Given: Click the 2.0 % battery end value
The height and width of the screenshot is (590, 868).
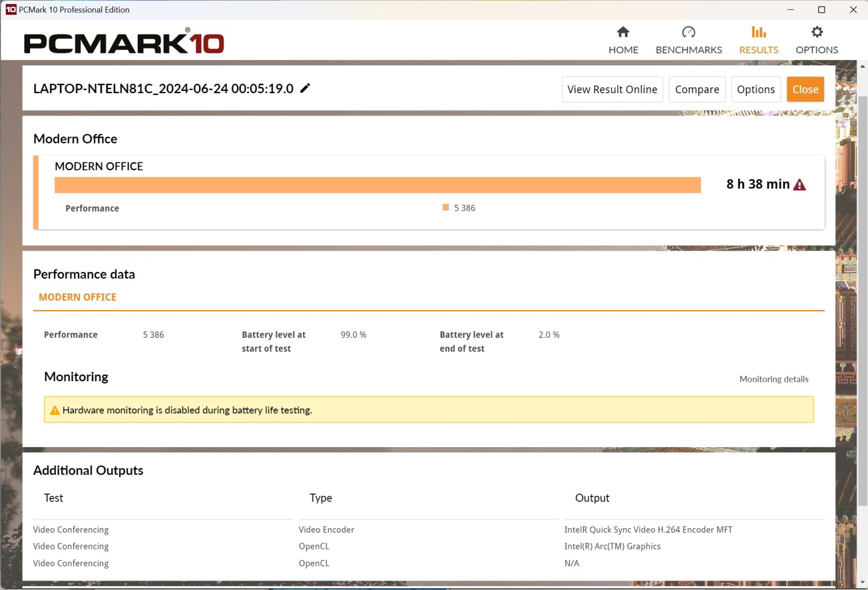Looking at the screenshot, I should [549, 334].
